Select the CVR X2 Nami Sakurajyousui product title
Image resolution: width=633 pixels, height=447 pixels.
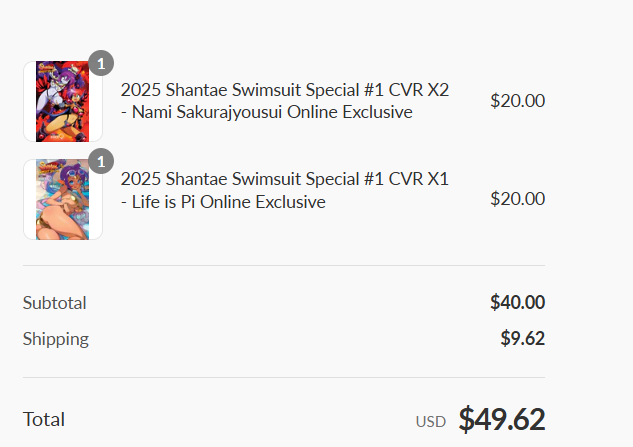(x=285, y=101)
